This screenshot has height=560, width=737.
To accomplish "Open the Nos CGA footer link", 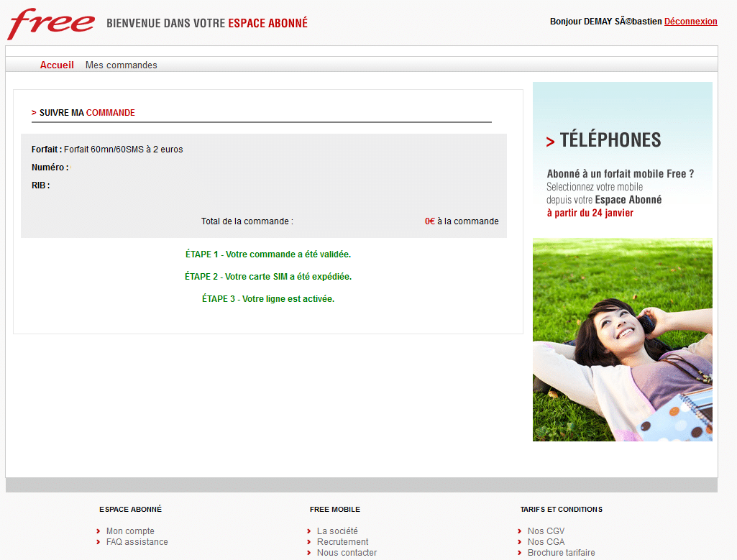I will click(546, 542).
